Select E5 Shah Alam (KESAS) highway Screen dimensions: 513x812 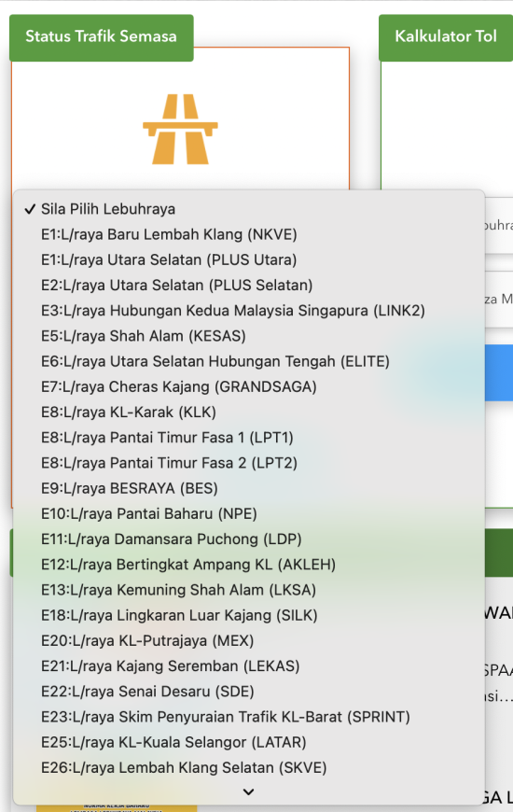coord(249,336)
